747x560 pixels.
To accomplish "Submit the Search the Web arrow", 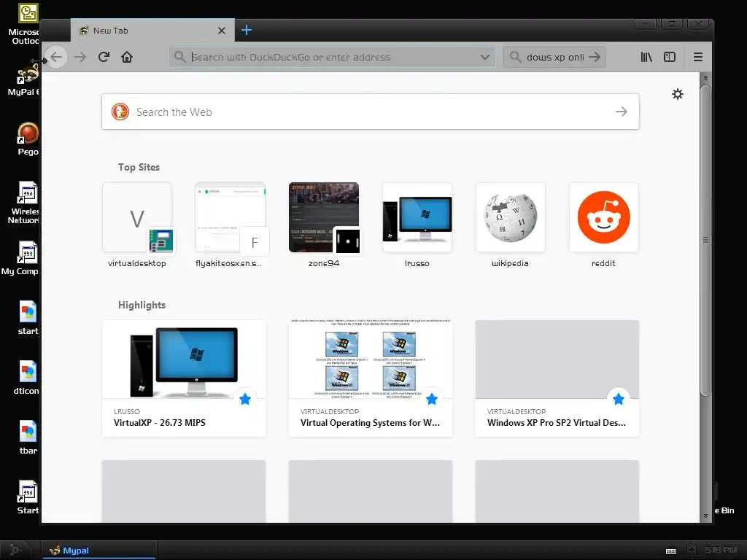I will click(622, 112).
